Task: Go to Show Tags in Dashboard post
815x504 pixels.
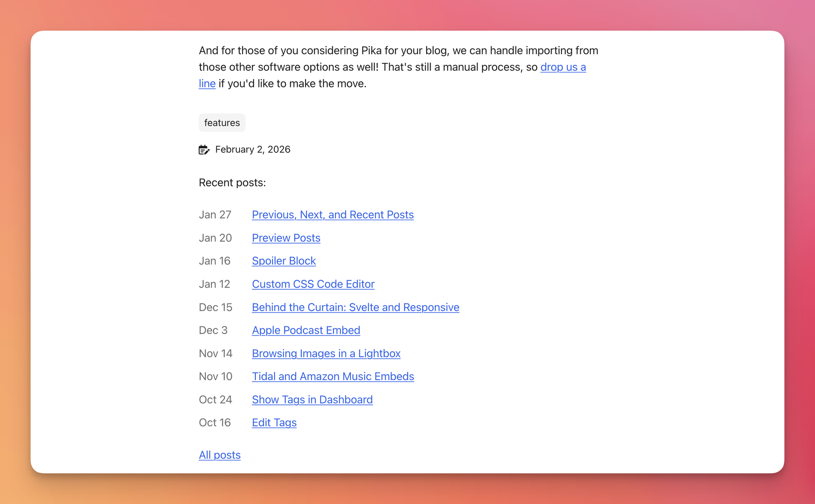Action: (x=312, y=399)
